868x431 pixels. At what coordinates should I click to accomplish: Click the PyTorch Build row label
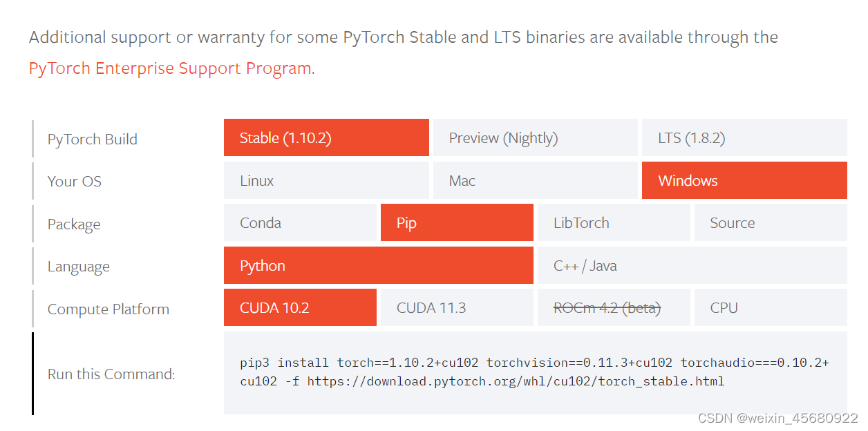(x=93, y=139)
